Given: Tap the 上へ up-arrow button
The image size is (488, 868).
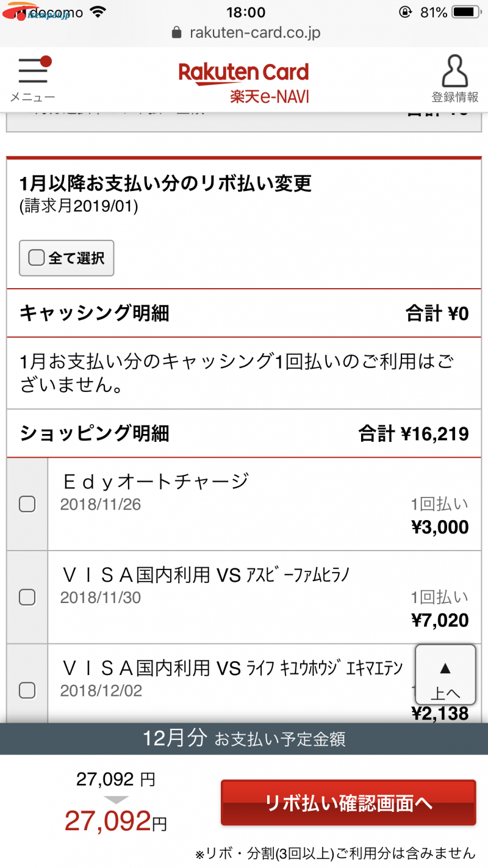Looking at the screenshot, I should point(445,674).
